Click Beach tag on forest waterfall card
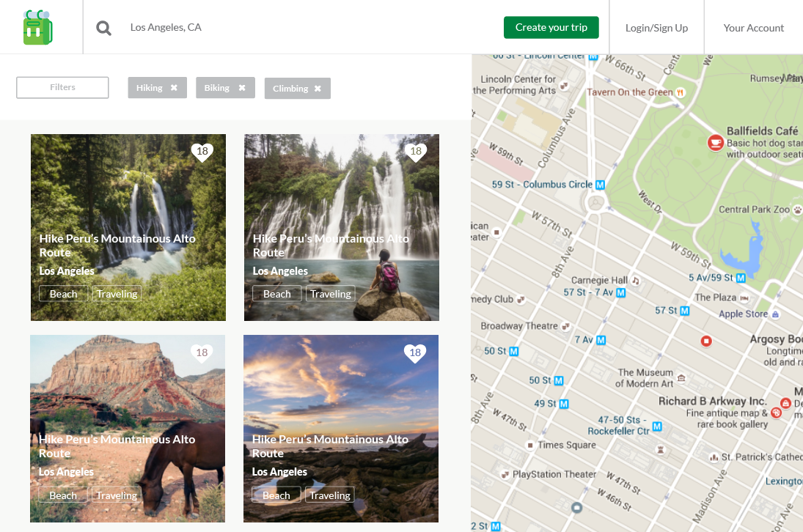 (x=64, y=294)
